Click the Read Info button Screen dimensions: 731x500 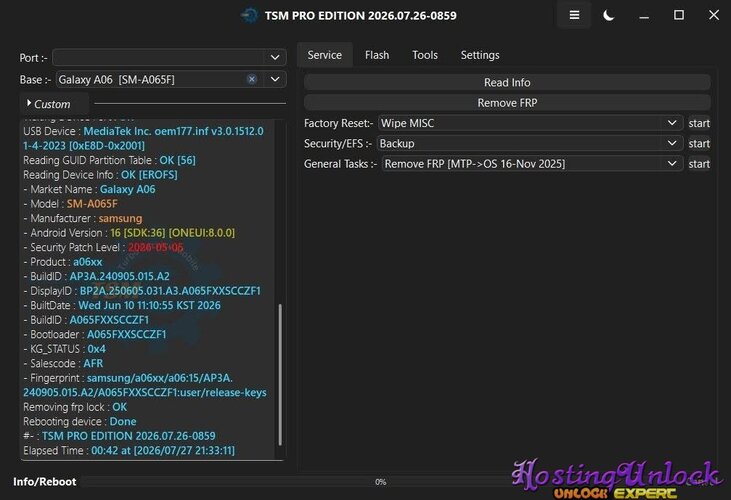[x=507, y=82]
